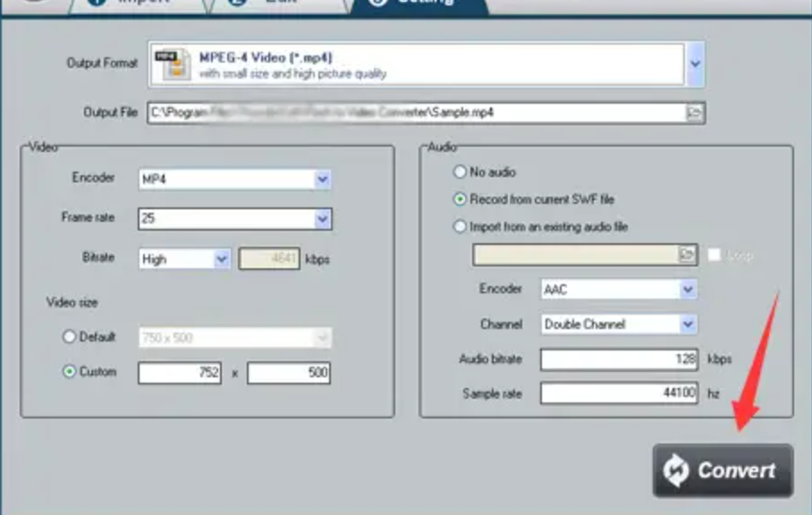Image resolution: width=812 pixels, height=515 pixels.
Task: Choose the No audio option
Action: pos(460,172)
